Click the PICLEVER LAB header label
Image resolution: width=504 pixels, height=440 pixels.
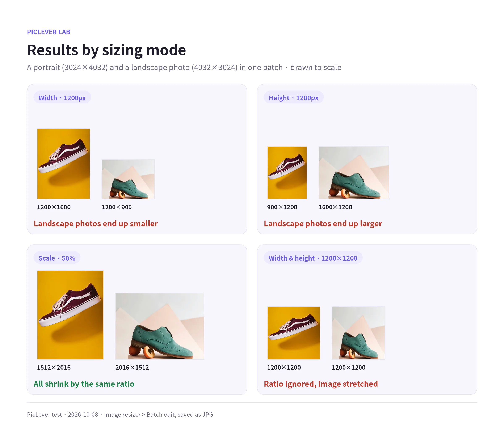49,32
